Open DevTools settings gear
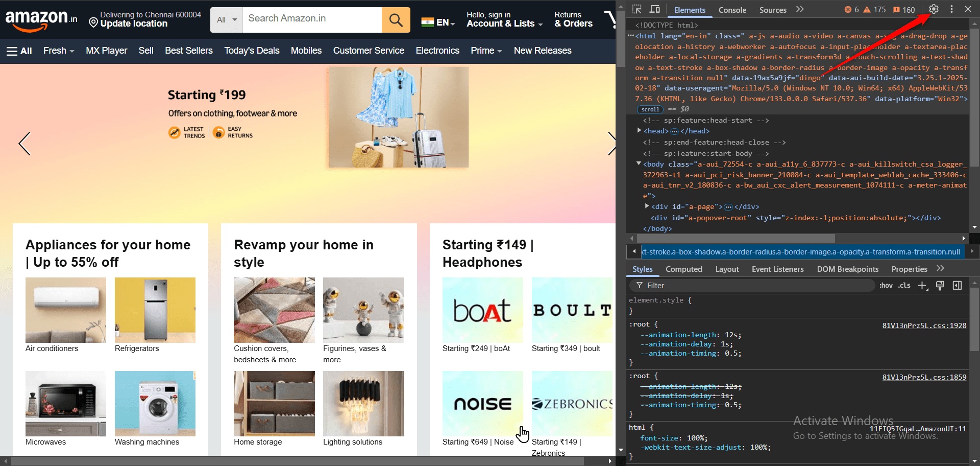The height and width of the screenshot is (466, 980). coord(933,9)
